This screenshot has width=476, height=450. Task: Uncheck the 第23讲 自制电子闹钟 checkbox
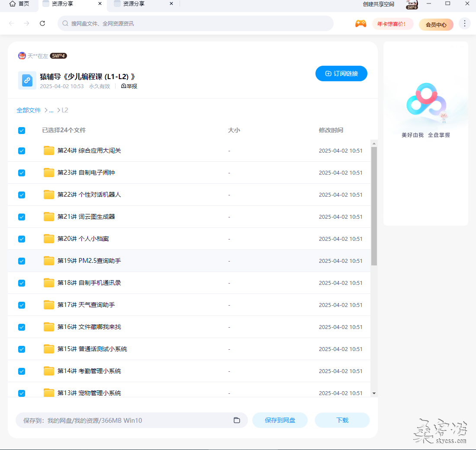tap(22, 173)
